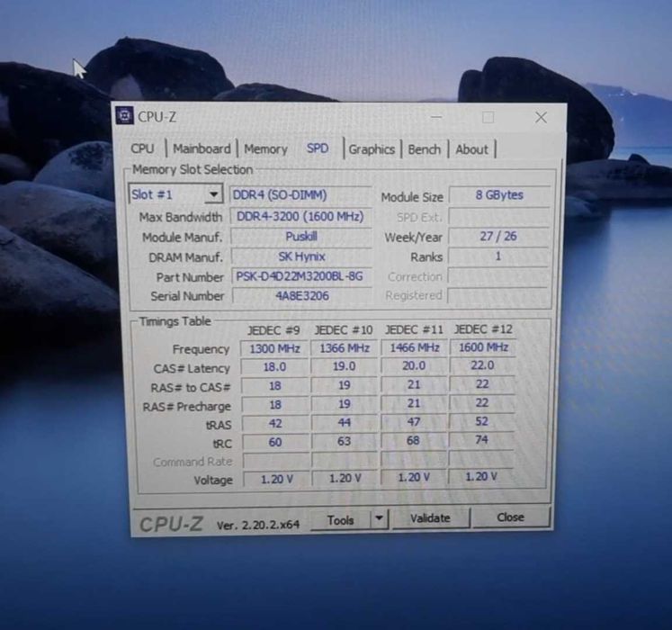Click the tRC value 68
The height and width of the screenshot is (630, 672).
pos(413,440)
